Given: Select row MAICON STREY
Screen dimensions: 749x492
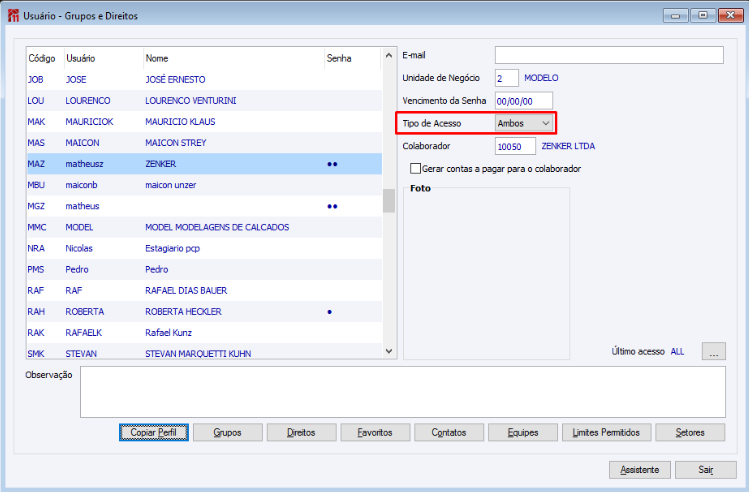Looking at the screenshot, I should 204,142.
